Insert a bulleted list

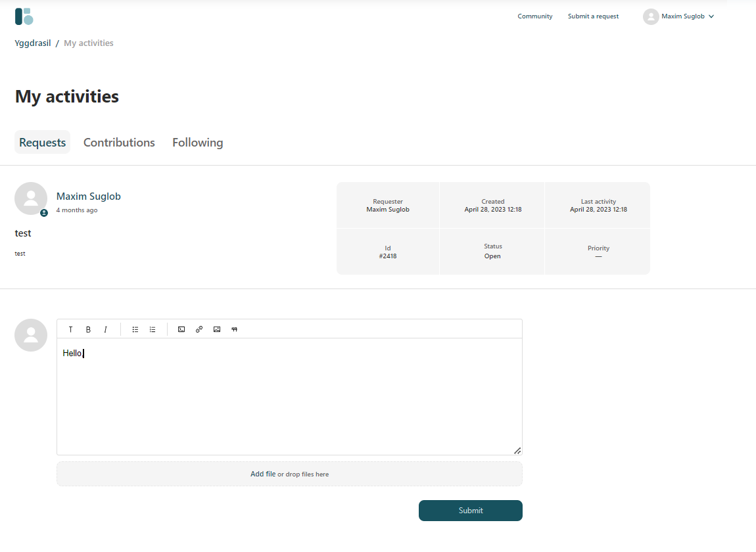click(x=135, y=329)
